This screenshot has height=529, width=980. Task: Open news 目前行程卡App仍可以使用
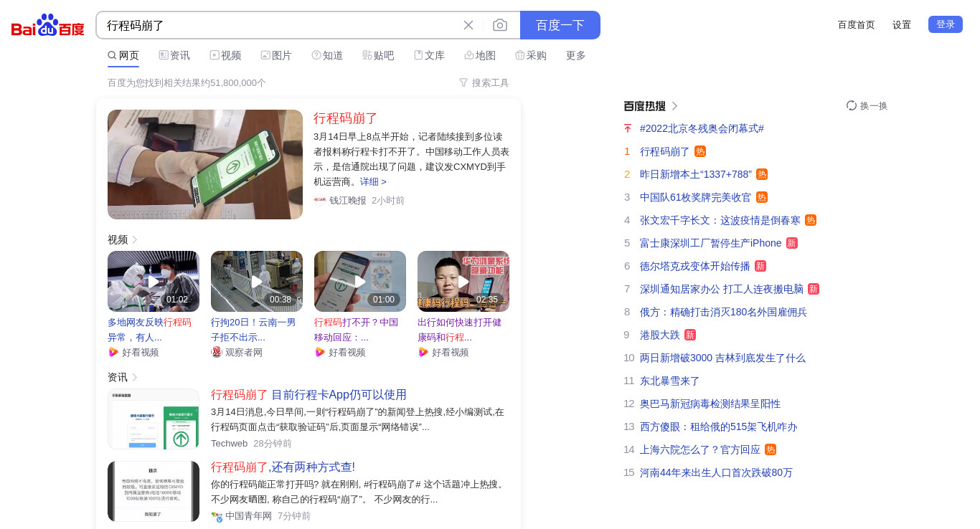click(308, 395)
